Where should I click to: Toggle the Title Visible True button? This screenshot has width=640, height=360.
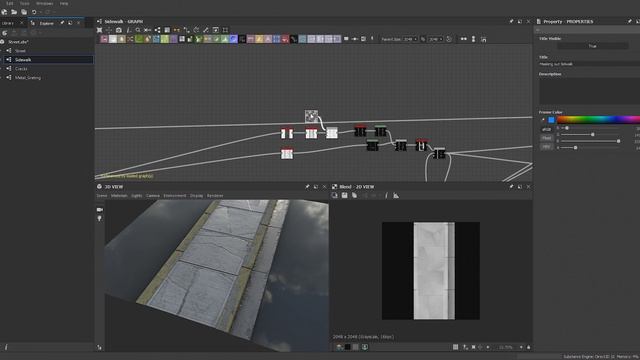pyautogui.click(x=593, y=46)
